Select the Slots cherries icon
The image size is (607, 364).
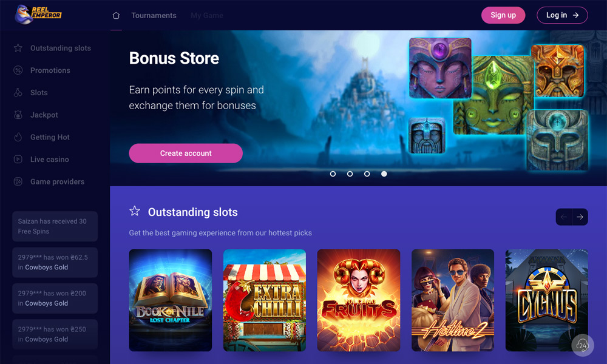coord(18,92)
